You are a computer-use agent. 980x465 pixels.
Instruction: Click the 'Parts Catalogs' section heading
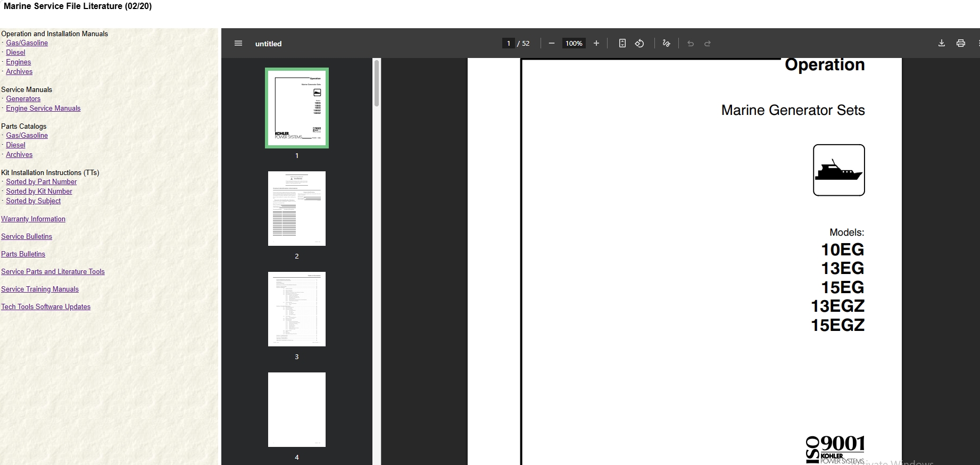tap(24, 127)
